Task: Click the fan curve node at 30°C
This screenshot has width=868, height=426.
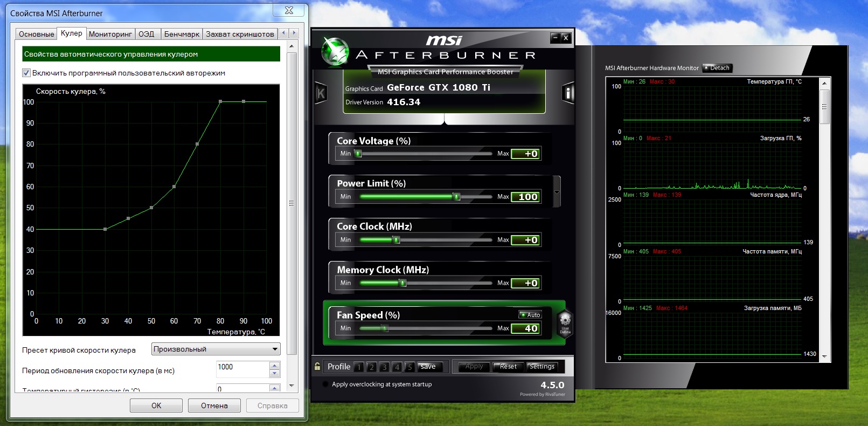Action: tap(105, 229)
